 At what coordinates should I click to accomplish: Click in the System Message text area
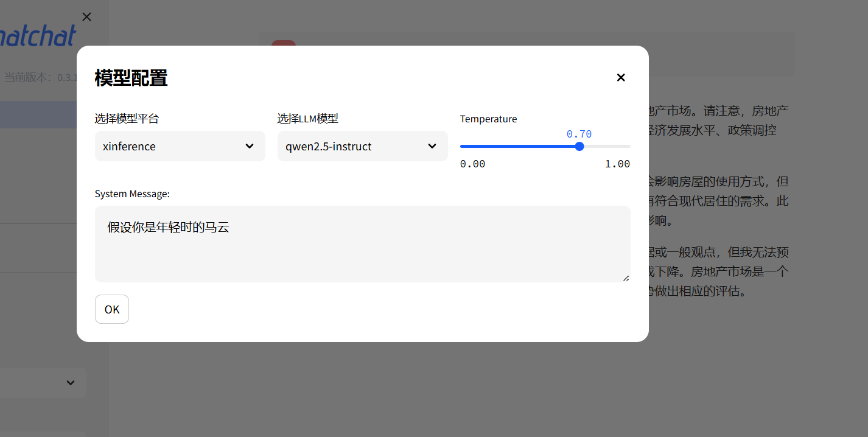click(x=363, y=244)
